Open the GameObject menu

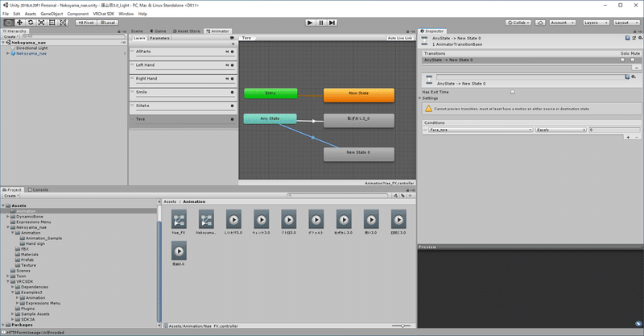coord(52,14)
